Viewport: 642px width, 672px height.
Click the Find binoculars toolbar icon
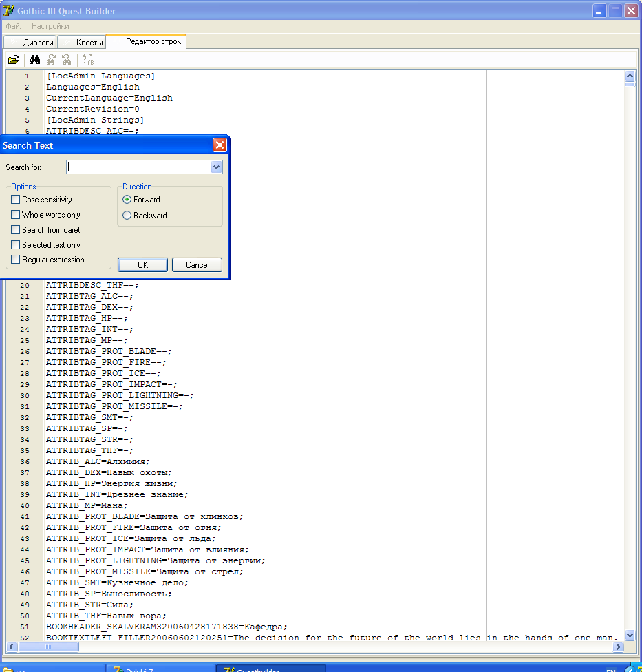34,60
